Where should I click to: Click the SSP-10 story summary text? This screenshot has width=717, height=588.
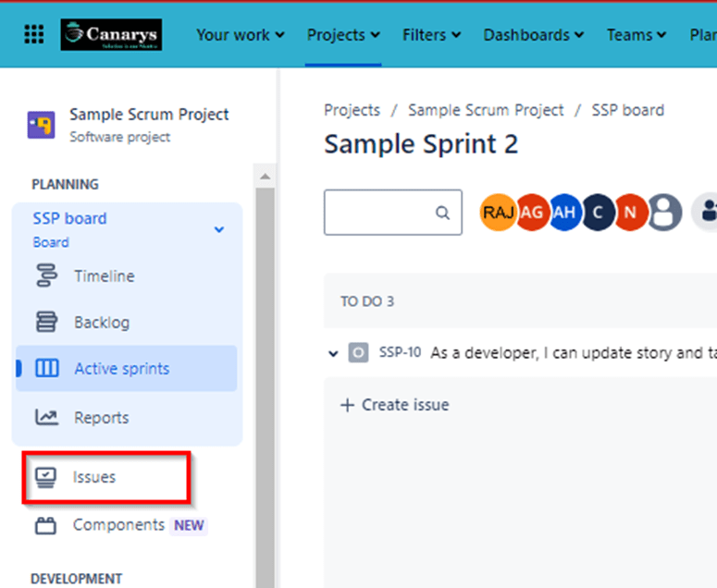[x=574, y=353]
